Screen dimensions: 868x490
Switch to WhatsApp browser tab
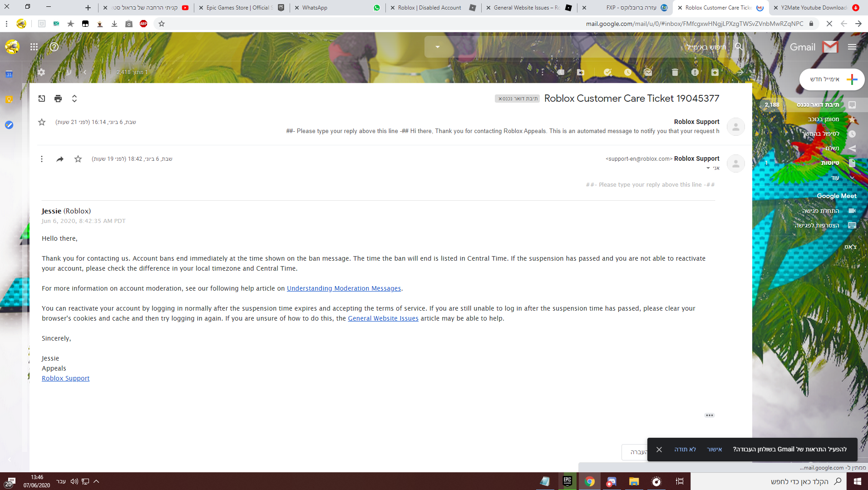pyautogui.click(x=338, y=8)
